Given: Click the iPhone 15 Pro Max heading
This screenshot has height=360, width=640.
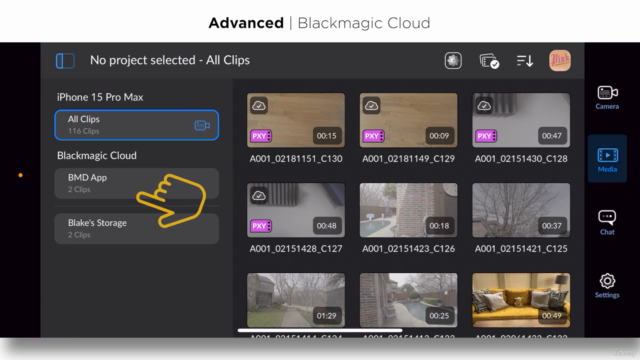Looking at the screenshot, I should pos(100,97).
